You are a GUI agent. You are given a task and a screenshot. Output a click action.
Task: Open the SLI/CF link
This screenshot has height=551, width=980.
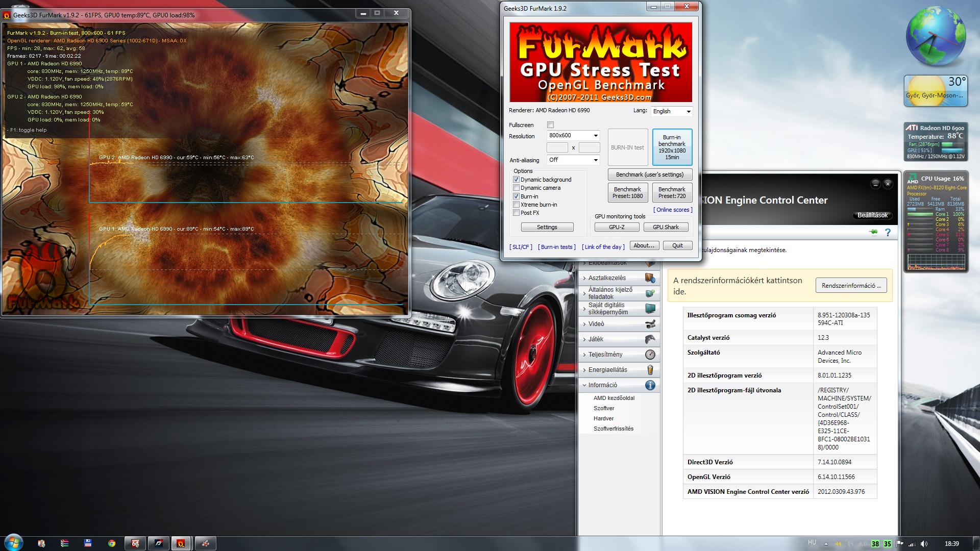(x=521, y=247)
